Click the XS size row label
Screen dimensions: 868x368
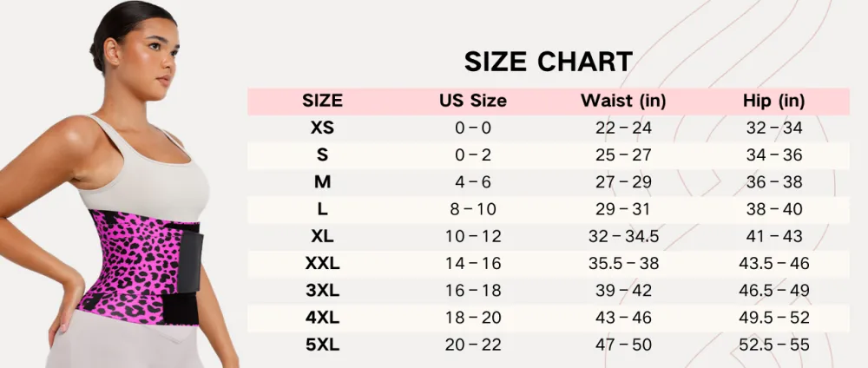[322, 128]
